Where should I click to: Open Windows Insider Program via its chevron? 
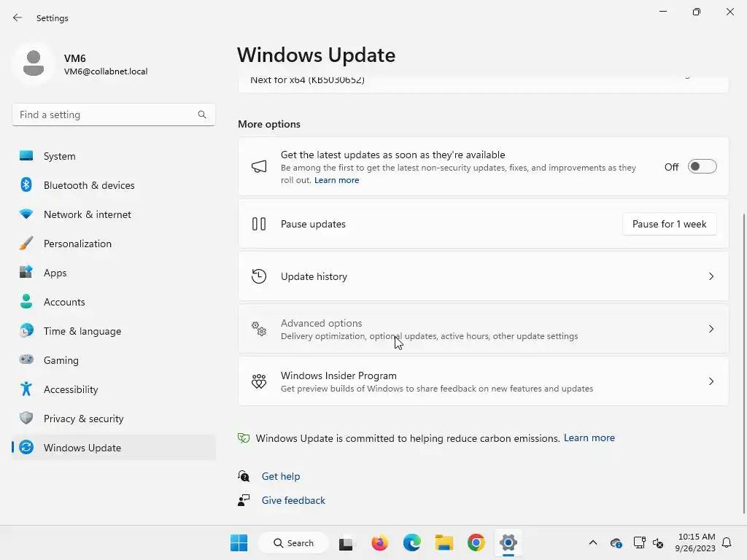(711, 381)
